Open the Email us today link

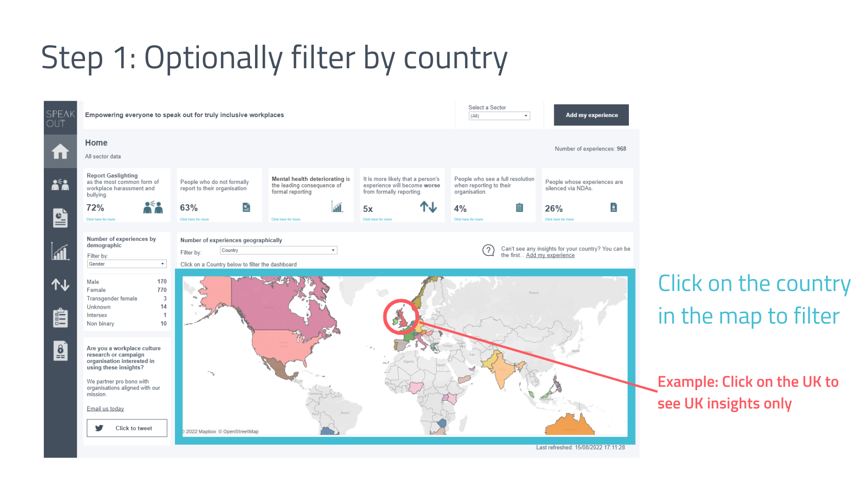click(x=105, y=408)
